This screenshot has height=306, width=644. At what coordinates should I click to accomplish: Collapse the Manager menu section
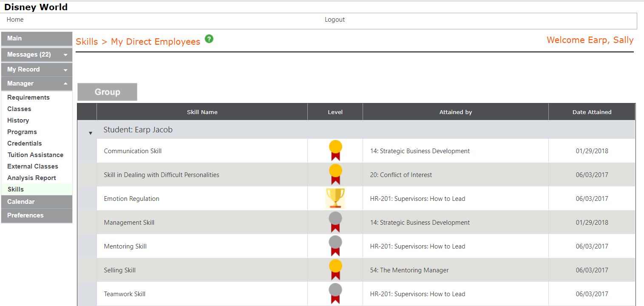[65, 84]
